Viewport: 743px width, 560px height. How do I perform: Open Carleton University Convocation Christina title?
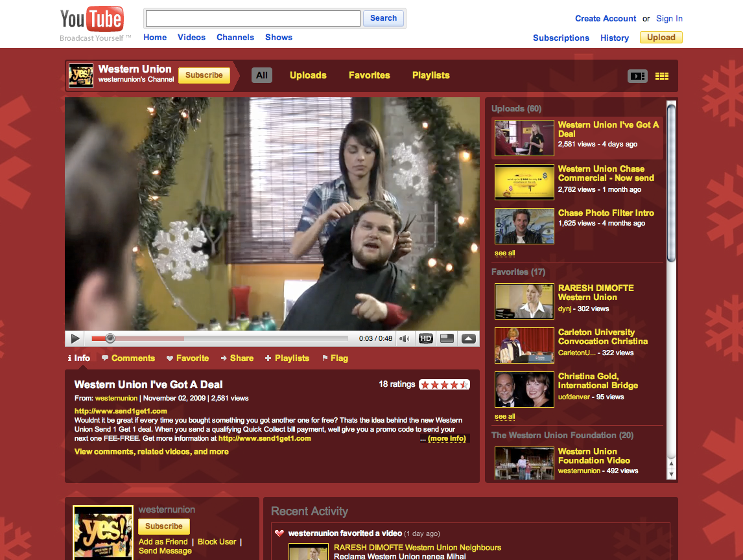(603, 337)
